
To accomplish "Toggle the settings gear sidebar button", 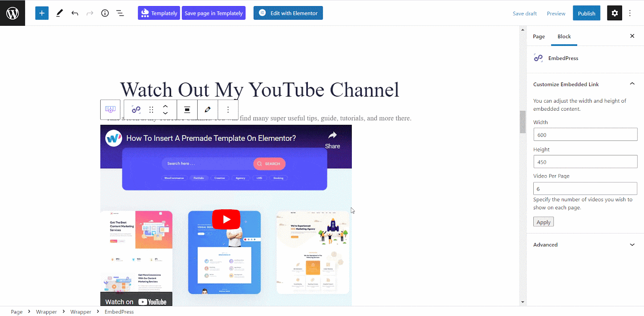I will point(614,13).
